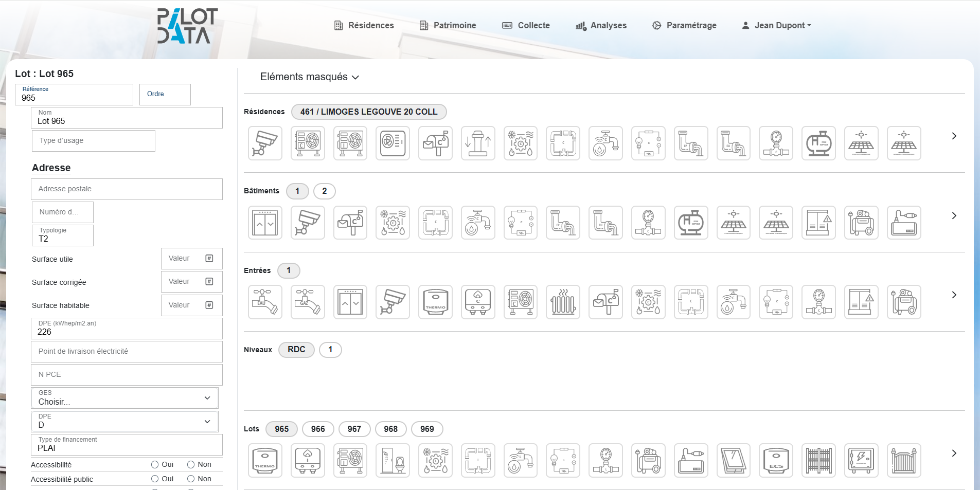Click the toilet icon in the Lots row
Image resolution: width=980 pixels, height=490 pixels.
click(x=393, y=460)
